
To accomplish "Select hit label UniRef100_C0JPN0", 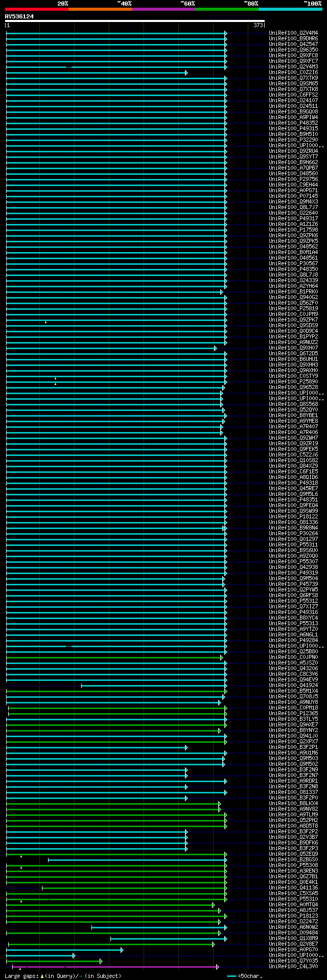I will click(294, 657).
